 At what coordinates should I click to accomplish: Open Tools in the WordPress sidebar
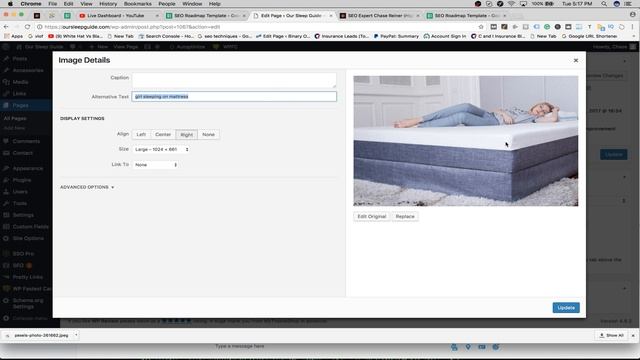pos(19,203)
